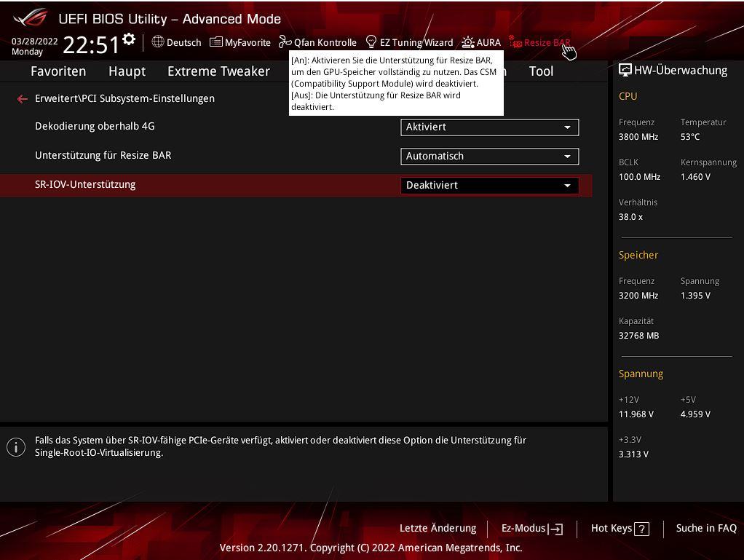The width and height of the screenshot is (744, 560).
Task: Click Verhältnis value 38.0 x
Action: pos(630,217)
